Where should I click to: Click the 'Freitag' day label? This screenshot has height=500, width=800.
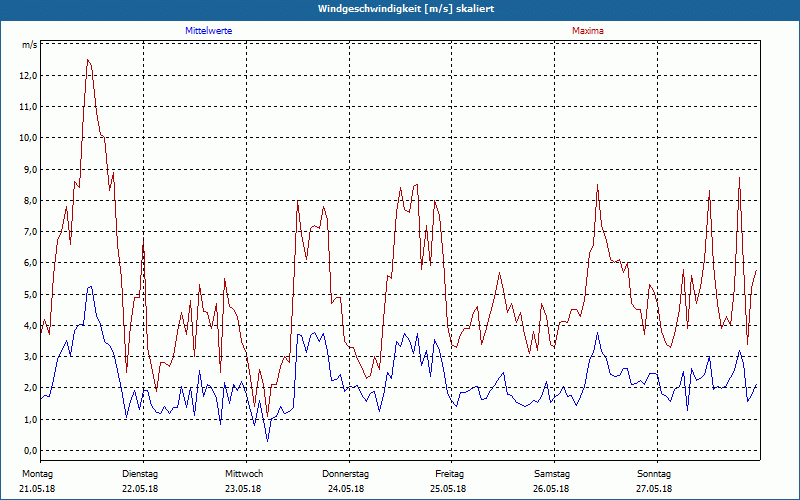[449, 474]
